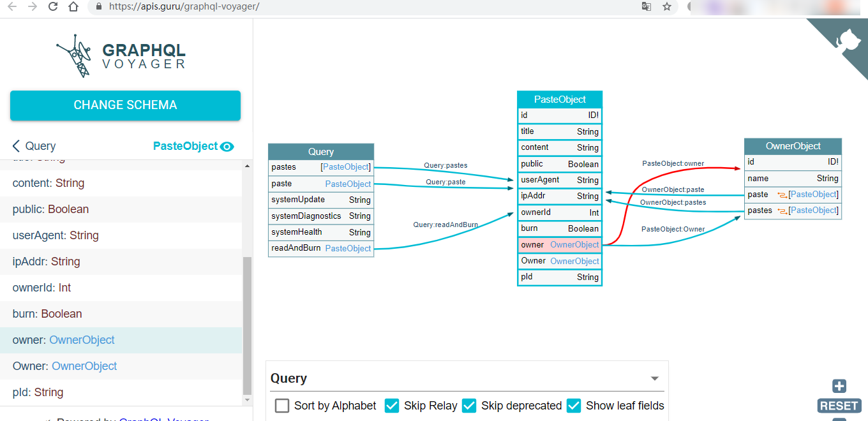Select systemDiagnostics field in Query node
The width and height of the screenshot is (868, 421).
coord(321,216)
